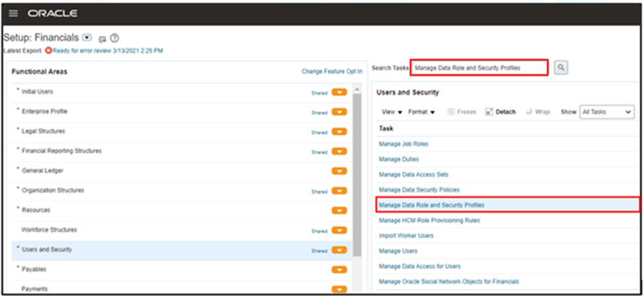Open the Setup Financials dropdown arrow

87,38
